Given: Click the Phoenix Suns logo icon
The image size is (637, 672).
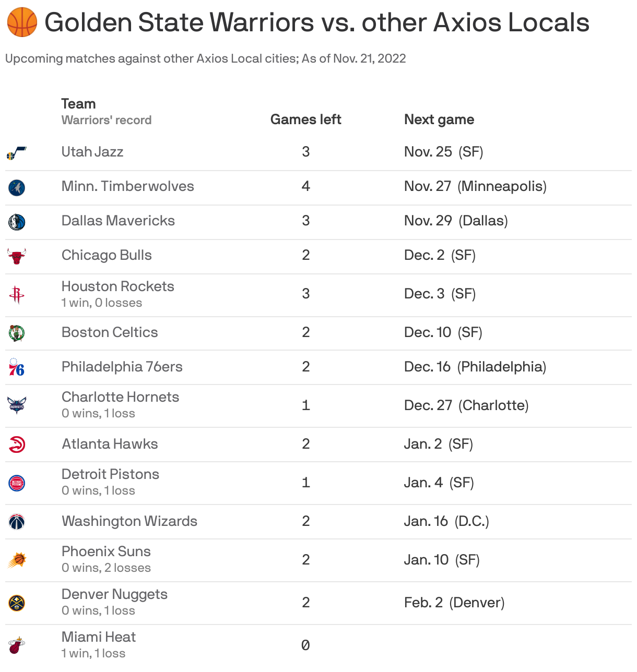Looking at the screenshot, I should pyautogui.click(x=17, y=560).
